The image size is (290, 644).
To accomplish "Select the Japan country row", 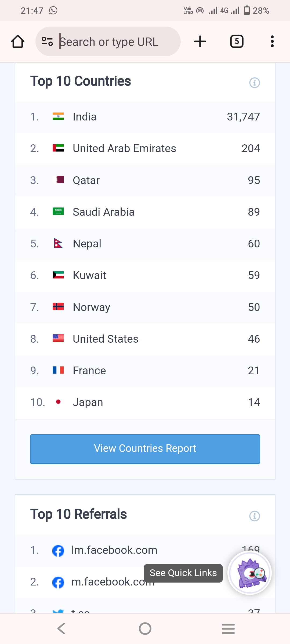I will [145, 402].
